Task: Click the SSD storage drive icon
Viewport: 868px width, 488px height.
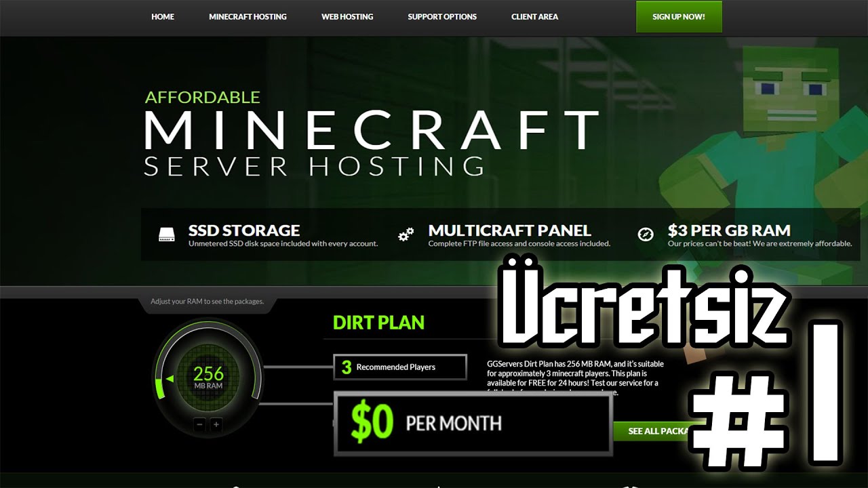Action: tap(167, 235)
